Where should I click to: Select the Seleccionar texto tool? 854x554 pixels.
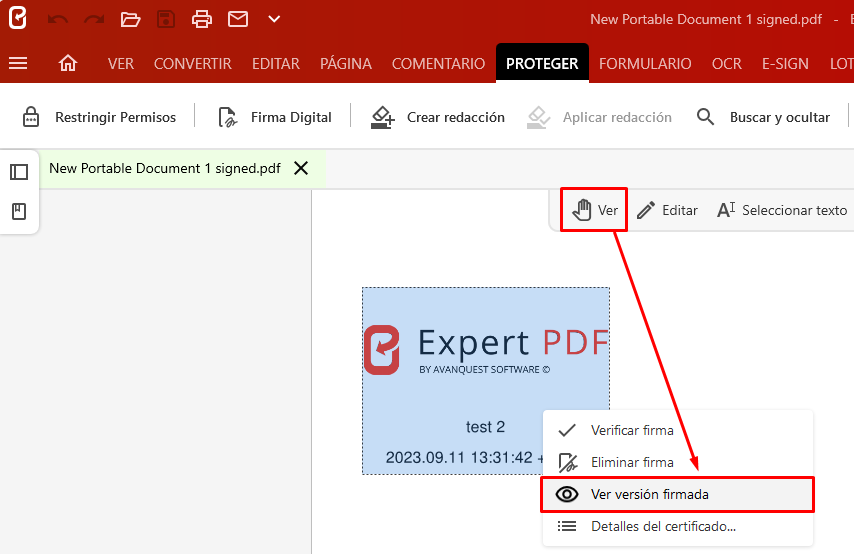pyautogui.click(x=782, y=210)
